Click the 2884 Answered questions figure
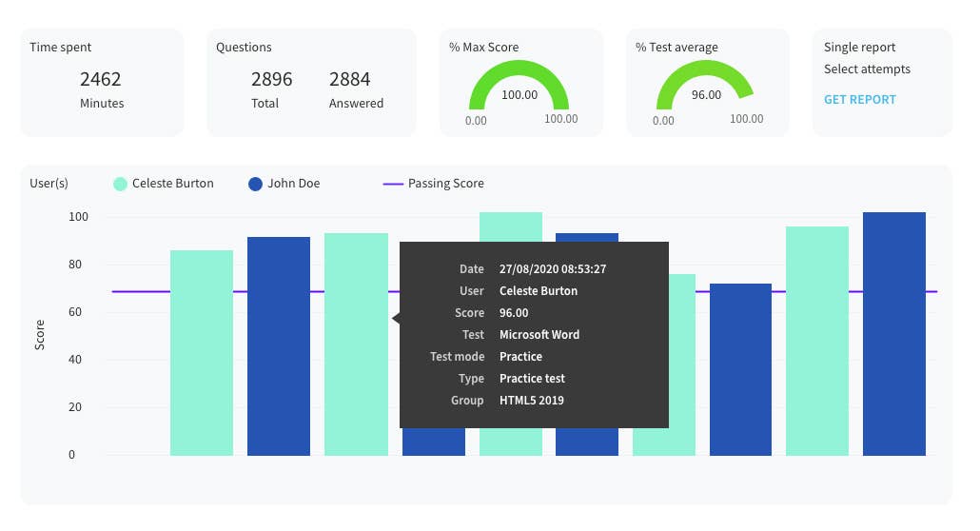 click(349, 79)
